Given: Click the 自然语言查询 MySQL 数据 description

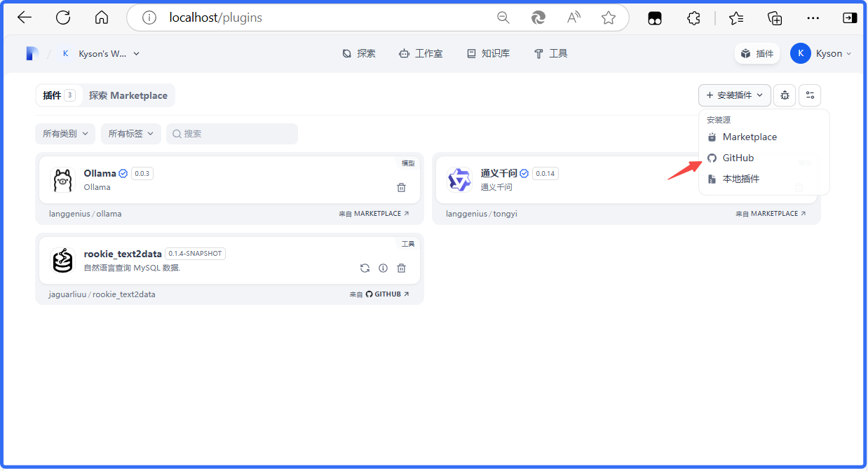Looking at the screenshot, I should coord(132,268).
